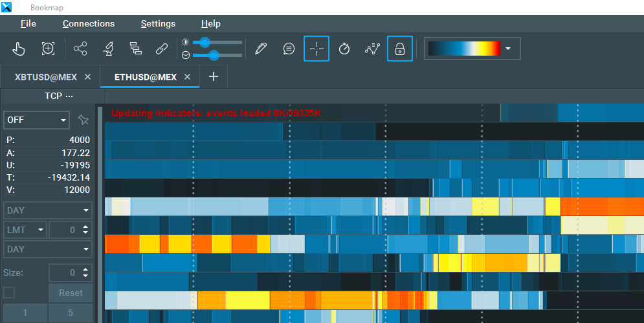Image resolution: width=644 pixels, height=323 pixels.
Task: Select the pencil drawing tool
Action: point(261,49)
